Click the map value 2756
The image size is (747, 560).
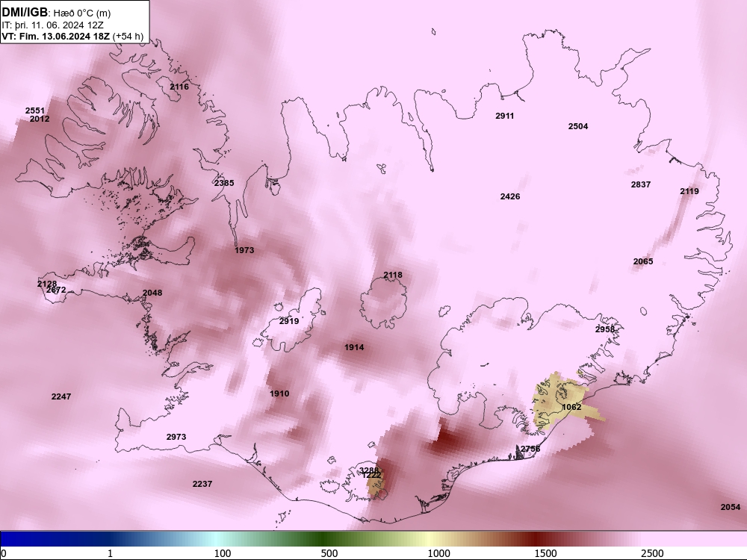[x=530, y=449]
